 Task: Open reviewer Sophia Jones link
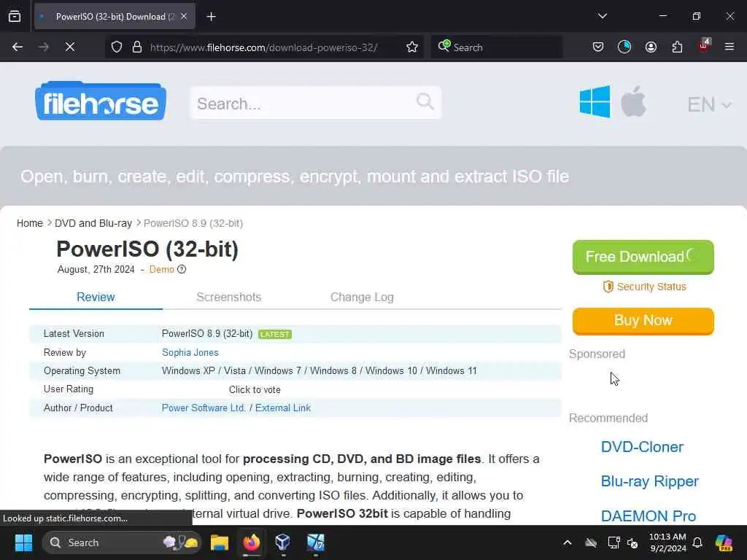click(x=190, y=352)
